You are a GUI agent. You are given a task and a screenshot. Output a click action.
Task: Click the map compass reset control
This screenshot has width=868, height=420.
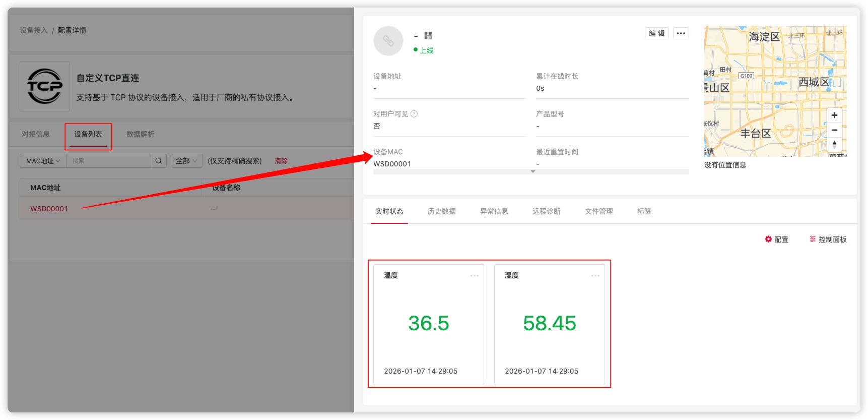click(834, 144)
